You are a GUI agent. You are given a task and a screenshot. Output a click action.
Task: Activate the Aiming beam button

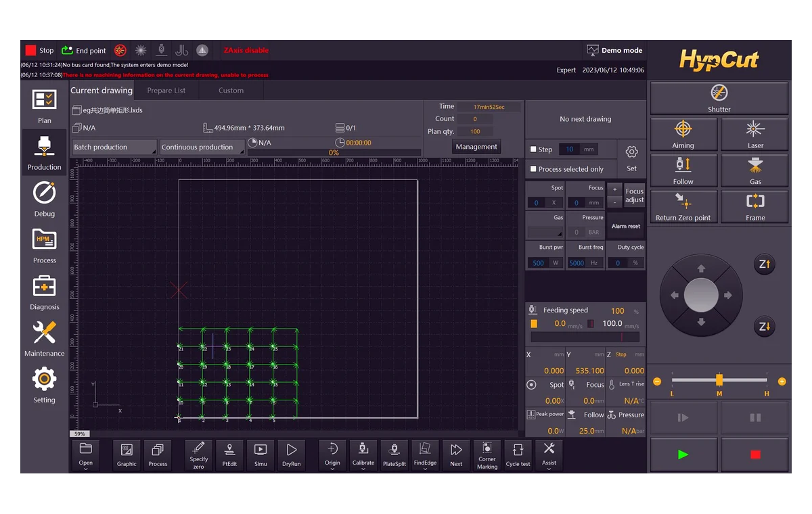click(x=683, y=134)
